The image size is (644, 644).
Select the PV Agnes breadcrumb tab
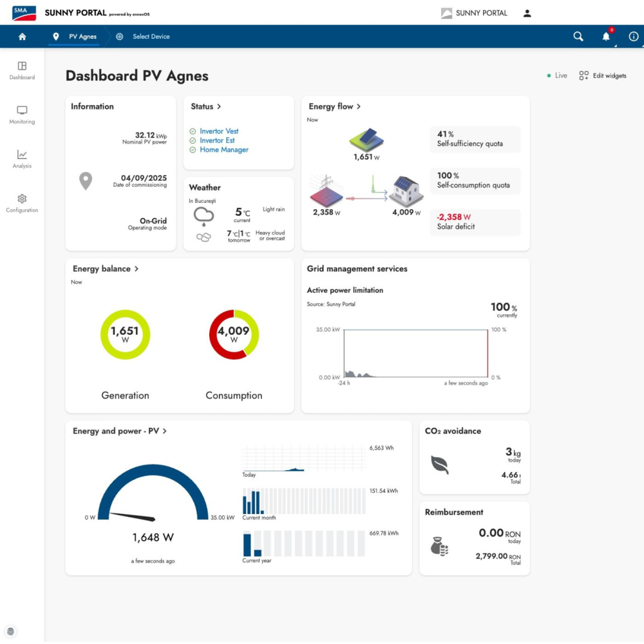(x=77, y=37)
